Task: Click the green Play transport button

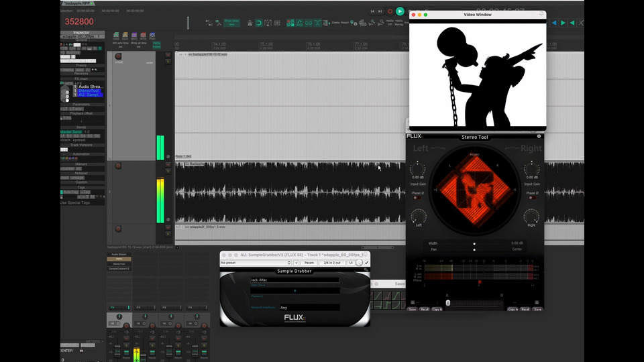Action: click(400, 11)
